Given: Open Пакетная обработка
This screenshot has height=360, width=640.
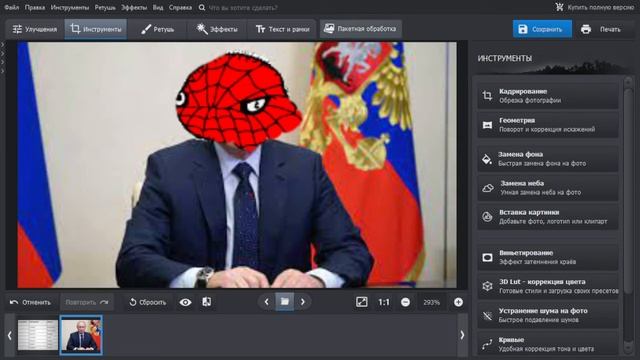Looking at the screenshot, I should coord(360,29).
